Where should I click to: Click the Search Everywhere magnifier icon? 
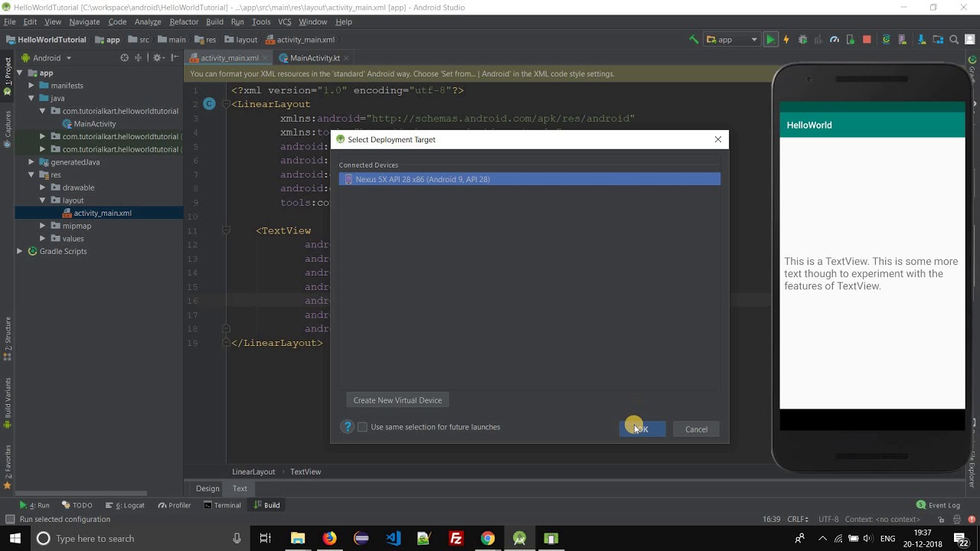[954, 40]
